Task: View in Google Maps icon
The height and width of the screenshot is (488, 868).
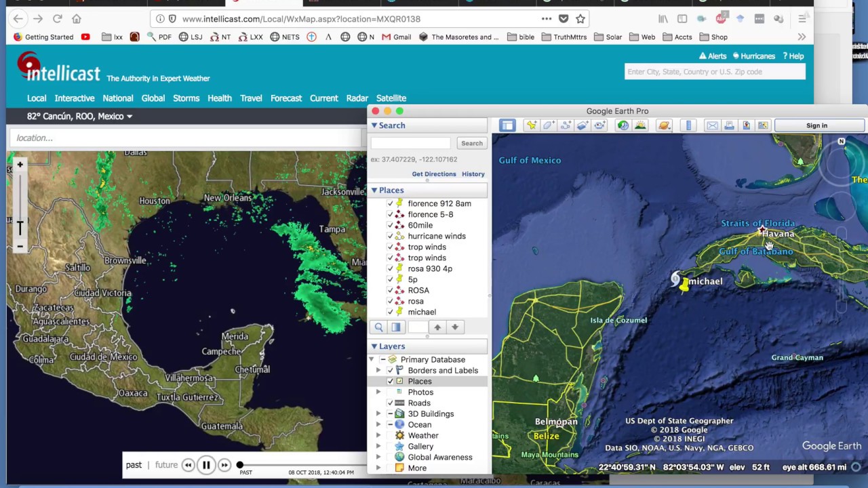Action: [763, 125]
